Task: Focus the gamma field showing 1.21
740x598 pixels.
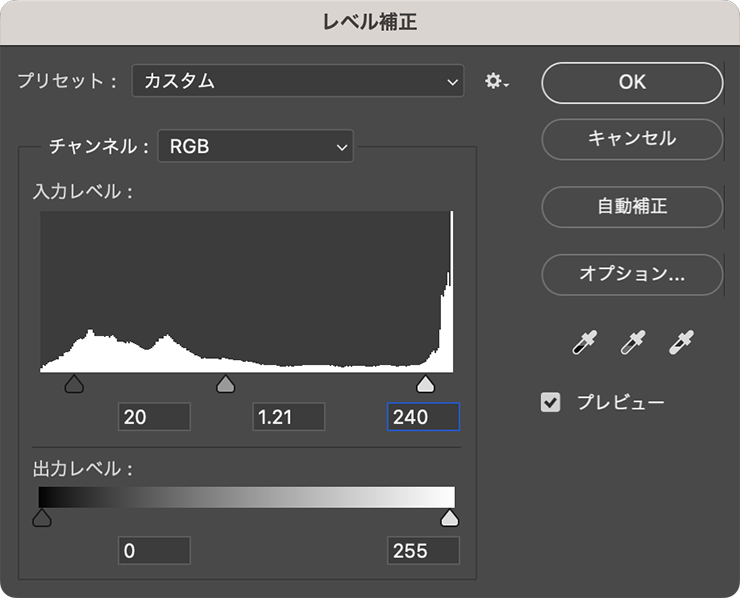Action: click(x=288, y=417)
